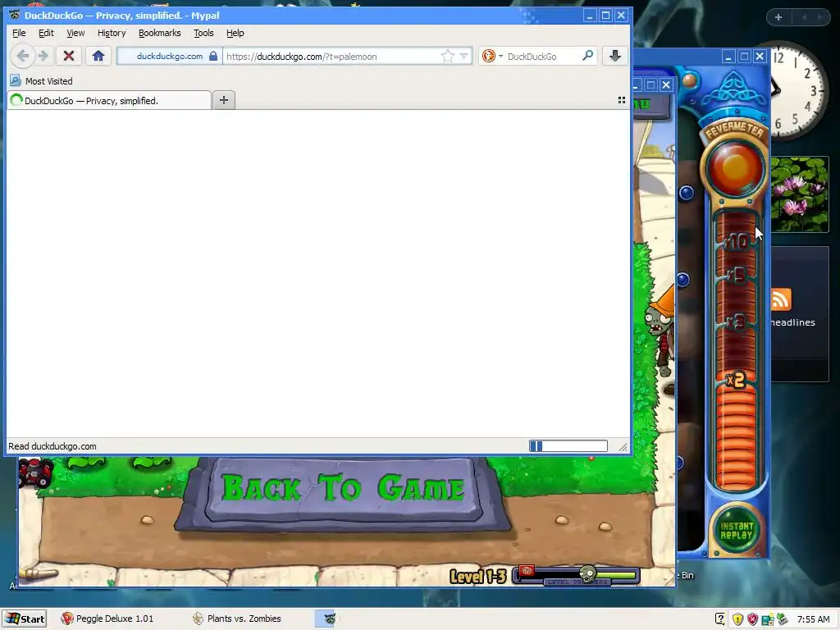The width and height of the screenshot is (840, 630).
Task: Click the x2 multiplier on Fevermeter
Action: pos(737,380)
